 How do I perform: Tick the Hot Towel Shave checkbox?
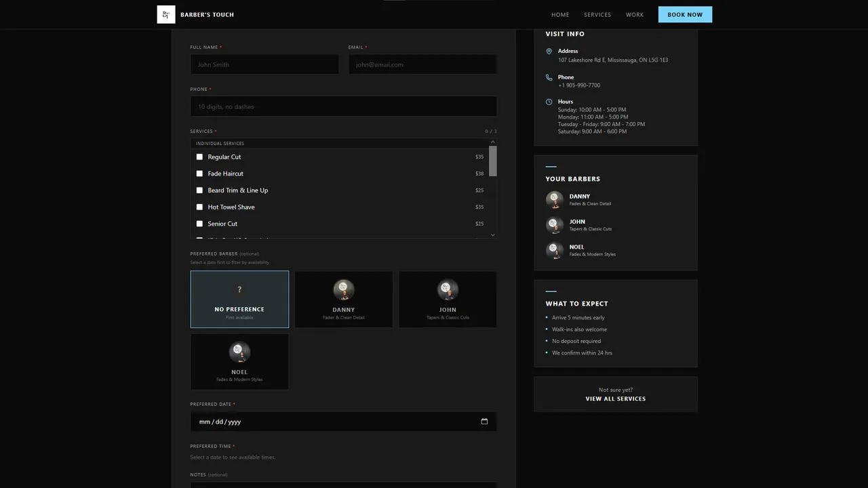[x=199, y=207]
